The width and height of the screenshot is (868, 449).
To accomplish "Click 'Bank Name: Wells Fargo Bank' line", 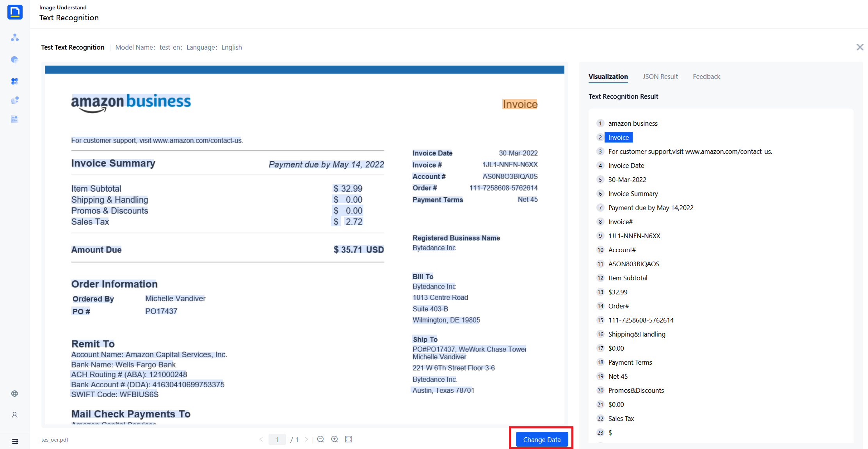I will click(x=123, y=365).
